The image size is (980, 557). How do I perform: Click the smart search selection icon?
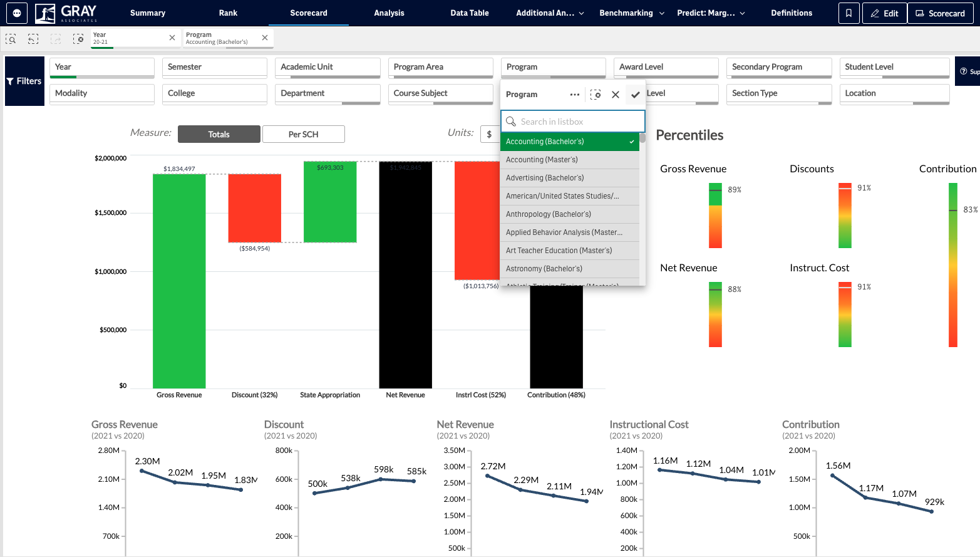(11, 39)
